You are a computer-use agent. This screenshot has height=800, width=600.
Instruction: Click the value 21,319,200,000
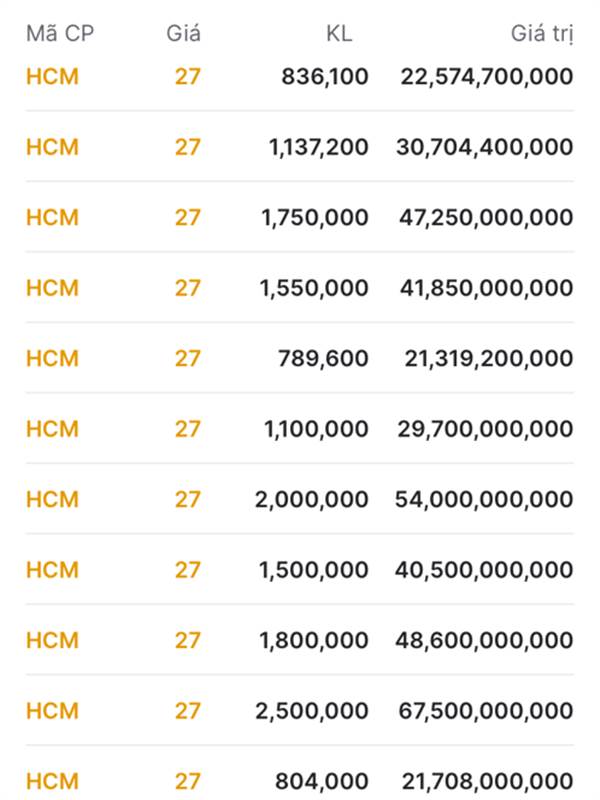point(489,358)
